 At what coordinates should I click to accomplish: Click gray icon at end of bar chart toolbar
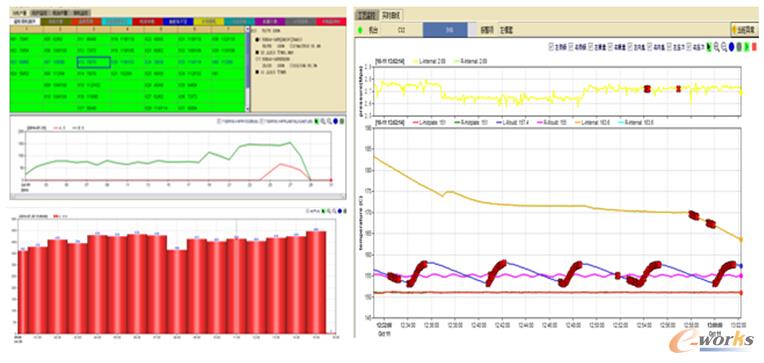pyautogui.click(x=344, y=211)
